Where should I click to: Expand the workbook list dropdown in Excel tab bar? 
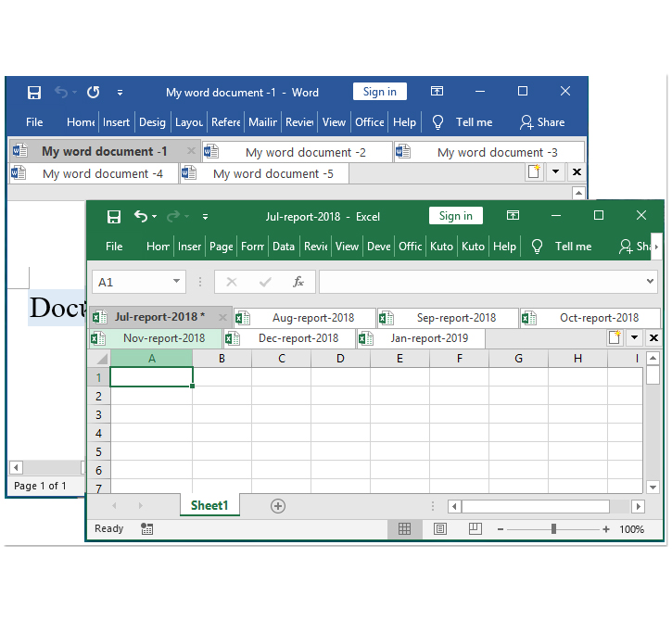(x=634, y=337)
